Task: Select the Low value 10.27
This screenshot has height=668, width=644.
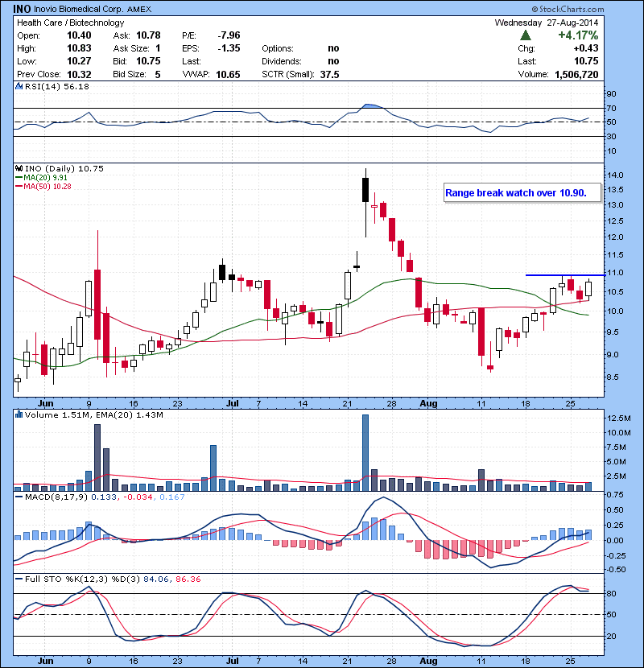Action: coord(79,61)
